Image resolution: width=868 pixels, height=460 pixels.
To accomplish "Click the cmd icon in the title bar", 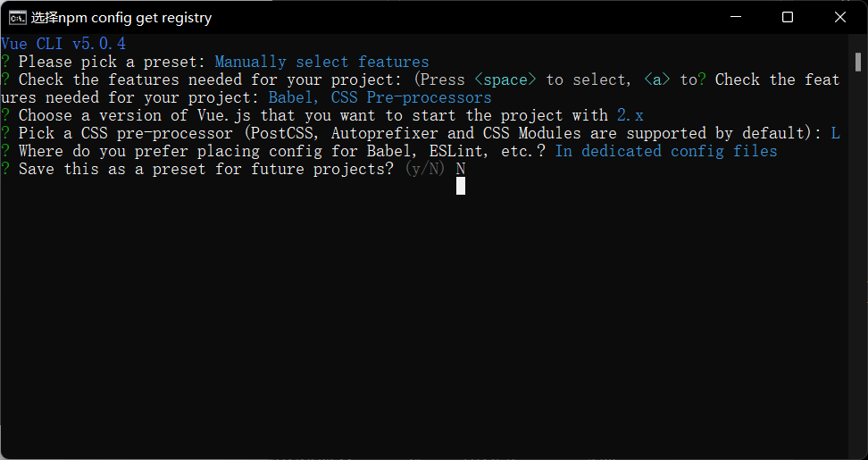I will pos(16,17).
